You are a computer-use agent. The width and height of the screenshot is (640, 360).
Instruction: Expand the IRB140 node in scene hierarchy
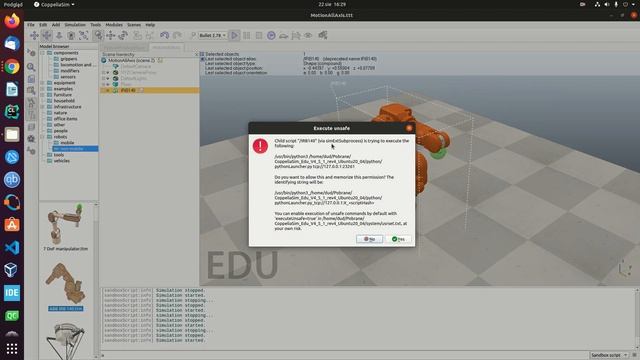(108, 90)
